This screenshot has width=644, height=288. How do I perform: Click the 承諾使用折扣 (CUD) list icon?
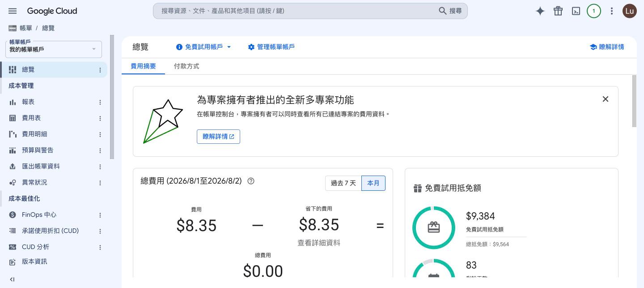13,231
